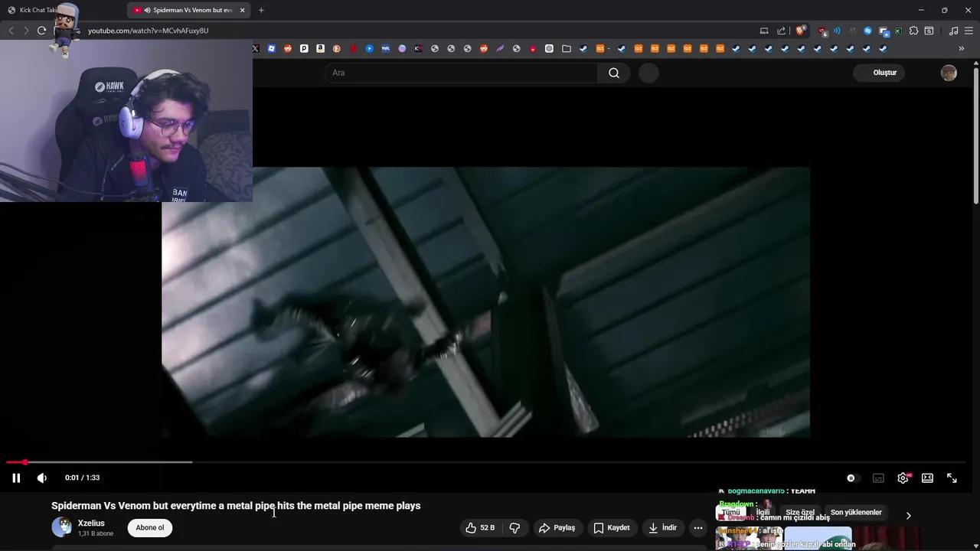The height and width of the screenshot is (551, 980).
Task: Open the blue play-button bookmark
Action: tap(369, 49)
